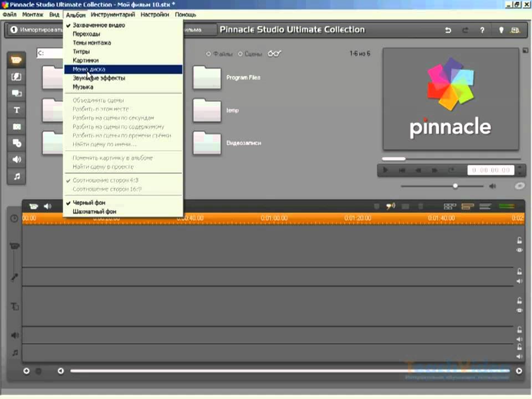This screenshot has width=532, height=399.
Task: Open the music album tab icon
Action: pos(16,176)
